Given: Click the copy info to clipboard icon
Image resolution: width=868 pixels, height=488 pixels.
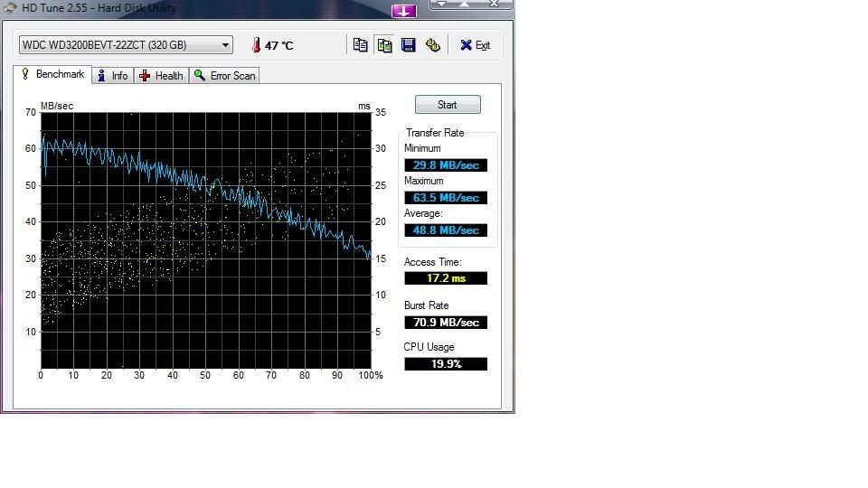Looking at the screenshot, I should 360,45.
